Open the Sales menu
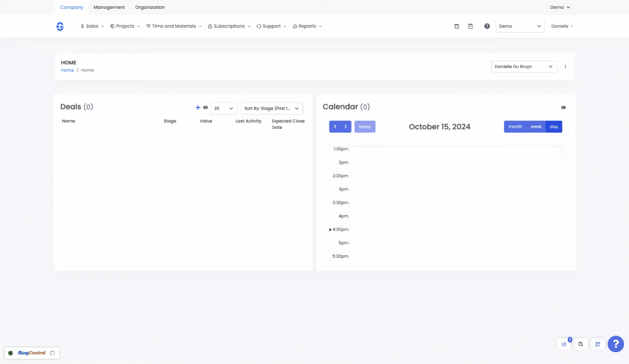 (92, 26)
